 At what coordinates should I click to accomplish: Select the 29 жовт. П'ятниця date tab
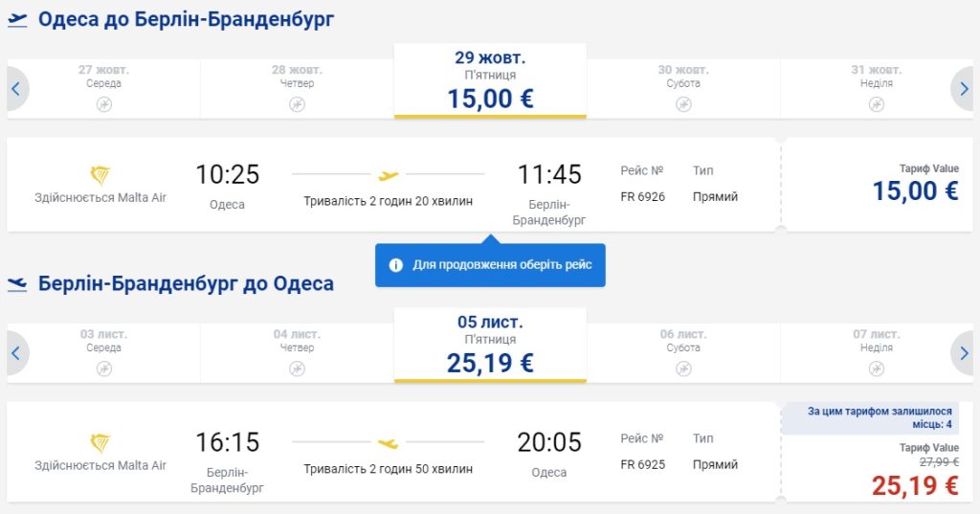[490, 81]
